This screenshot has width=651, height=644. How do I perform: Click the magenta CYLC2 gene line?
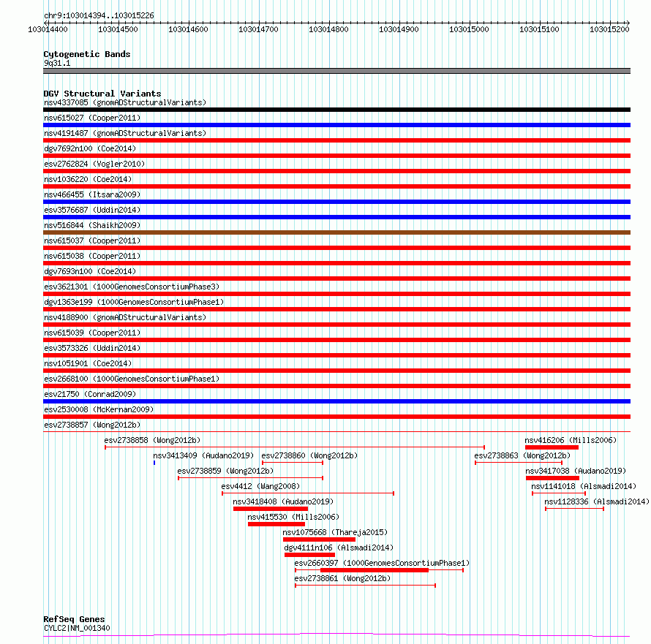[336, 635]
